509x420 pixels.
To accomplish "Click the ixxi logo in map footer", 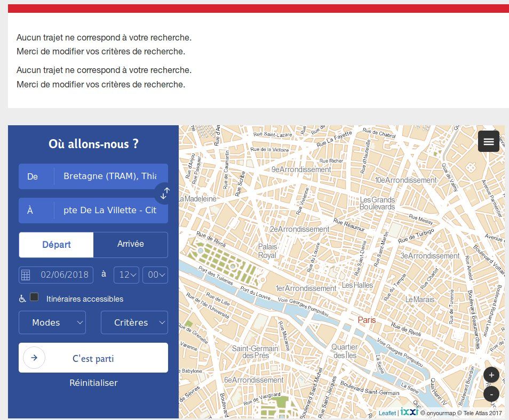I will (x=409, y=412).
